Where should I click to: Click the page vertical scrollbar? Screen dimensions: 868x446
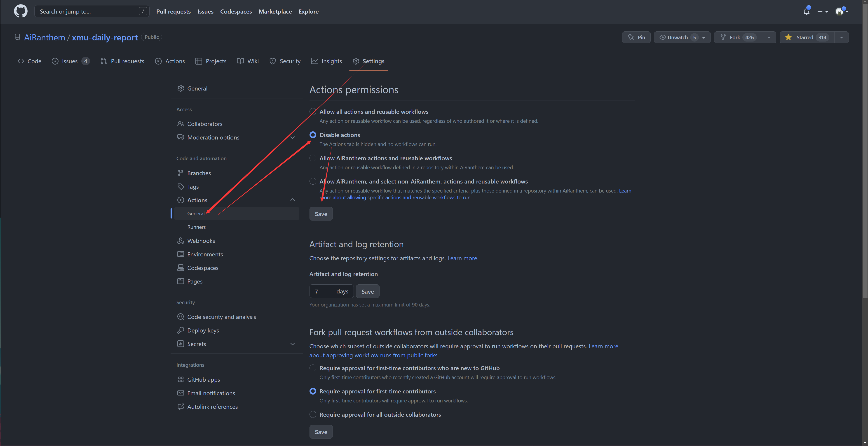[x=865, y=151]
